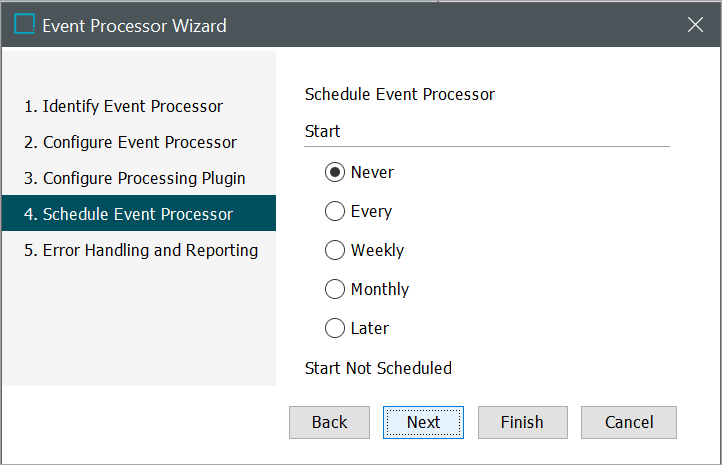
Task: Go to step 1 Identify Event Processor
Action: 124,106
